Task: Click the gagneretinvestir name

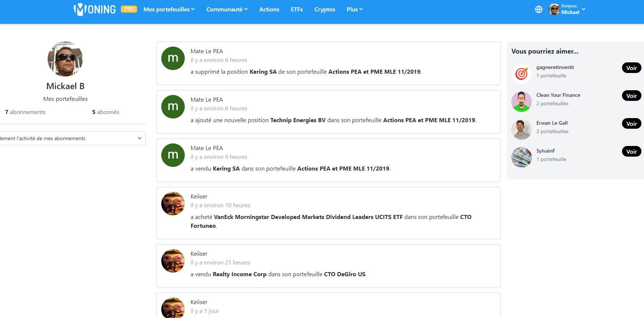Action: coord(555,67)
